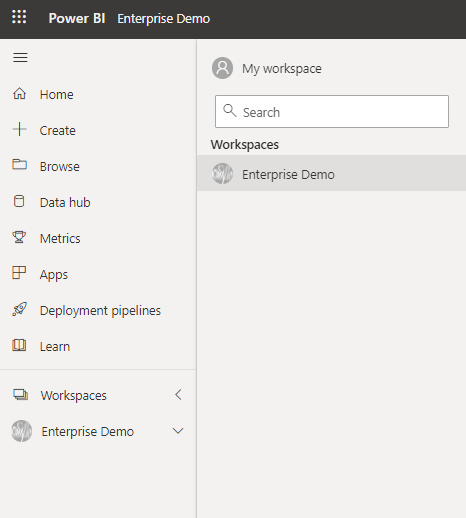
Task: Click the search magnifier icon
Action: pos(230,111)
